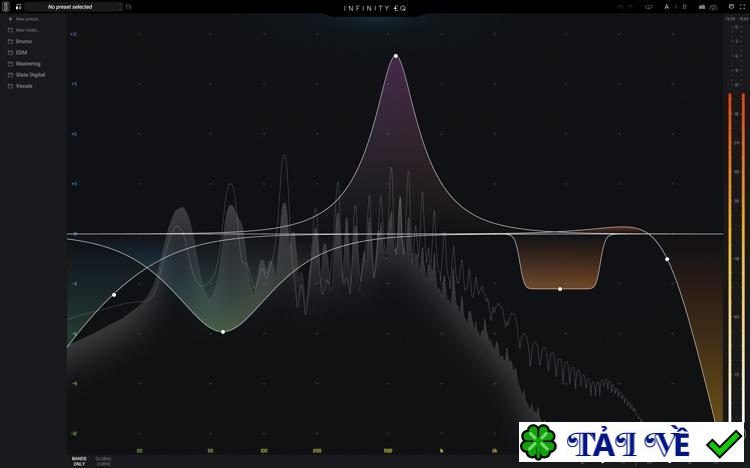This screenshot has height=468, width=750.
Task: Expand the Mastering preset folder
Action: point(24,64)
